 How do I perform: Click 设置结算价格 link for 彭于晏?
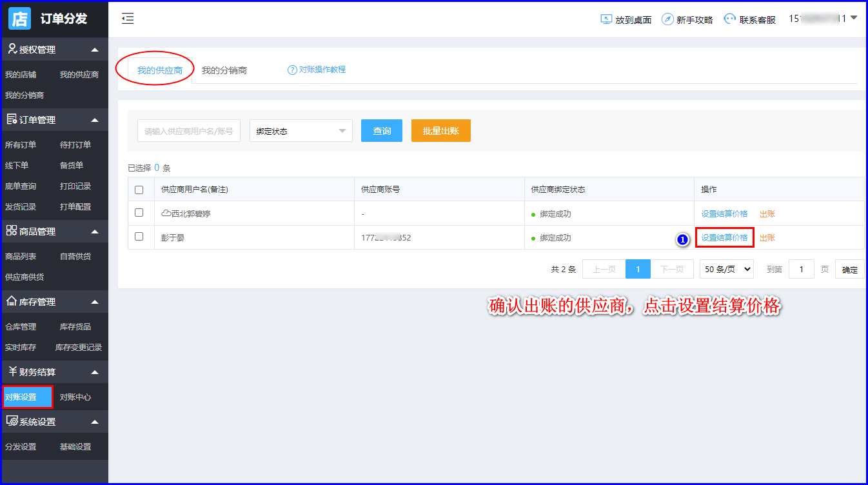[x=724, y=238]
